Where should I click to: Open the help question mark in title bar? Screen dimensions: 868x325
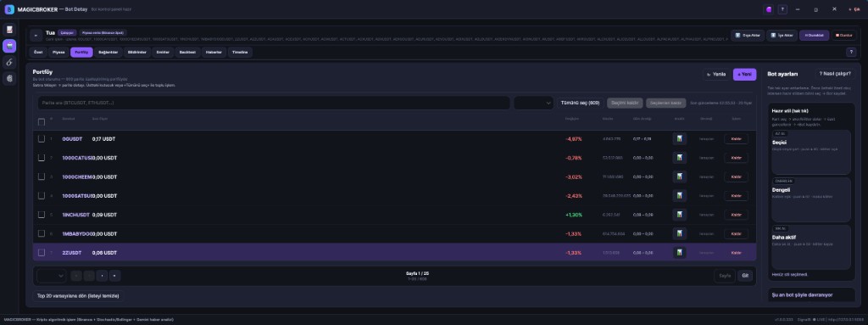(782, 9)
